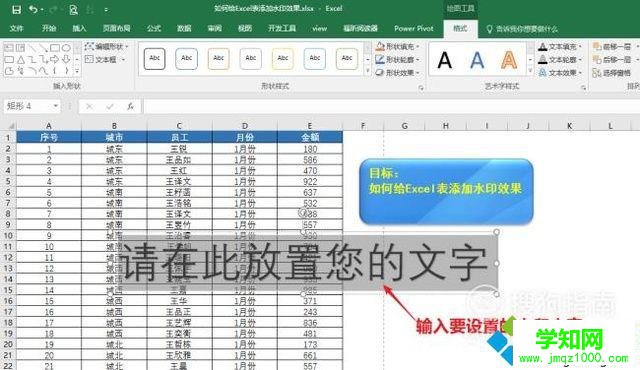This screenshot has width=640, height=370.
Task: Select cell containing 922
Action: tap(310, 181)
